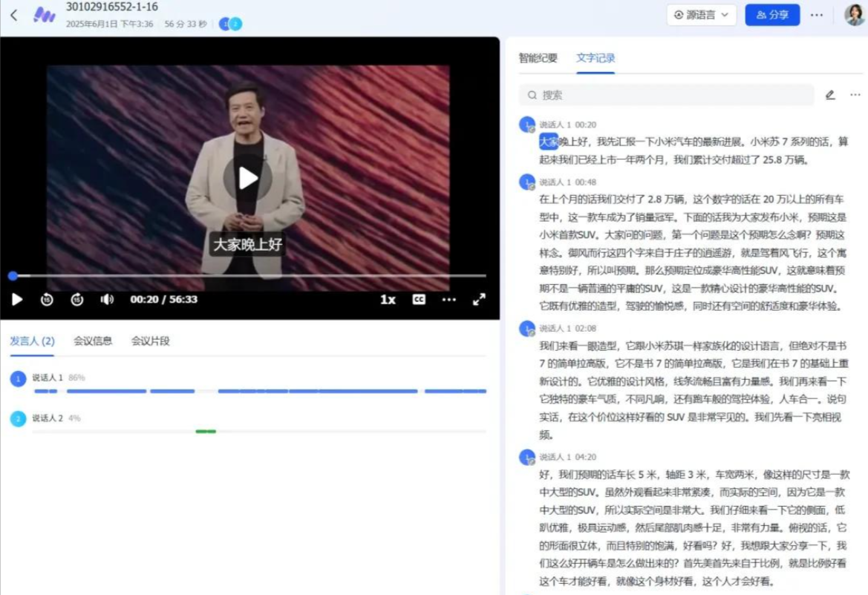This screenshot has width=868, height=595.
Task: Click transcript paragraph starting 好，我们预期的话车长
Action: pyautogui.click(x=694, y=527)
